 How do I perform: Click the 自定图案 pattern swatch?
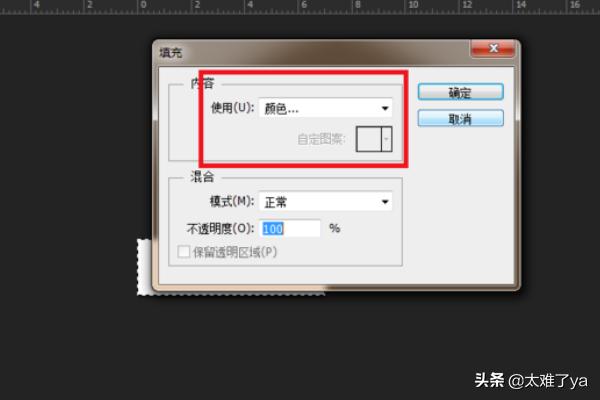369,139
